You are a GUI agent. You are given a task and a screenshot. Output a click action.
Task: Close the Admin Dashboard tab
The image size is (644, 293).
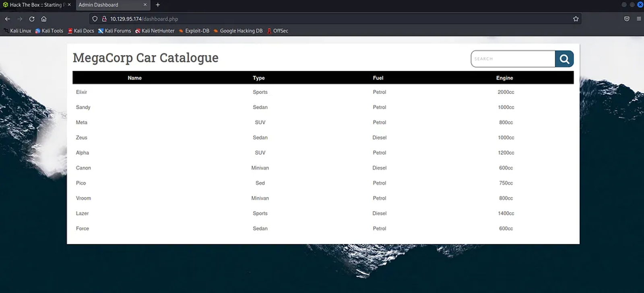145,5
